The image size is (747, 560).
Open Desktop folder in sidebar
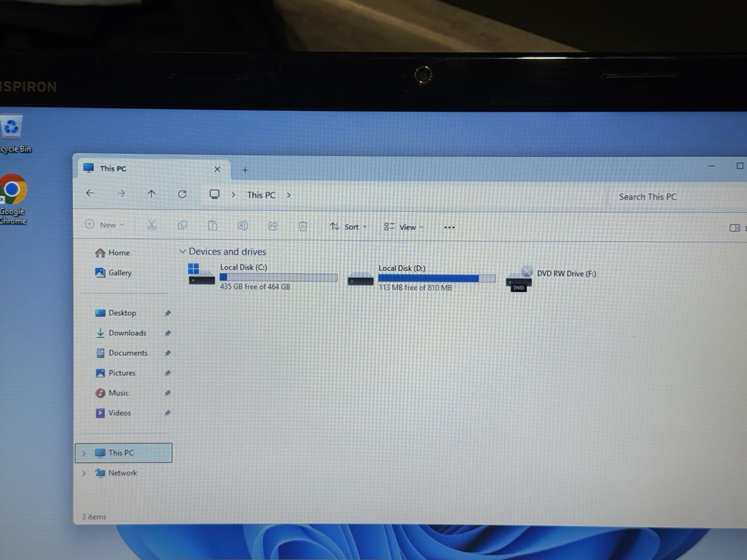[x=115, y=313]
